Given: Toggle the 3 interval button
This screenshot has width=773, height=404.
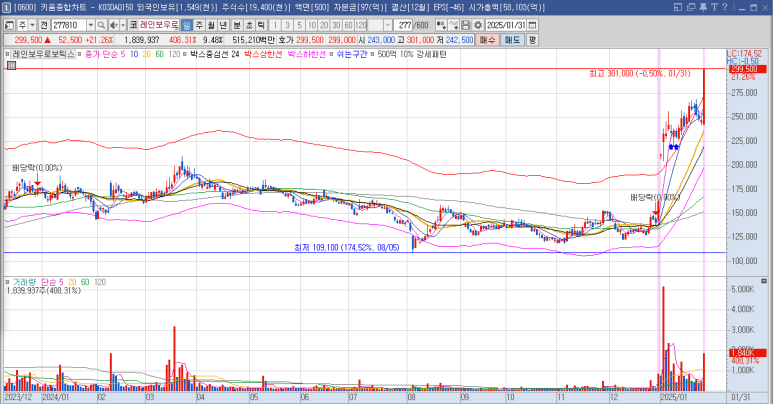Looking at the screenshot, I should point(287,25).
